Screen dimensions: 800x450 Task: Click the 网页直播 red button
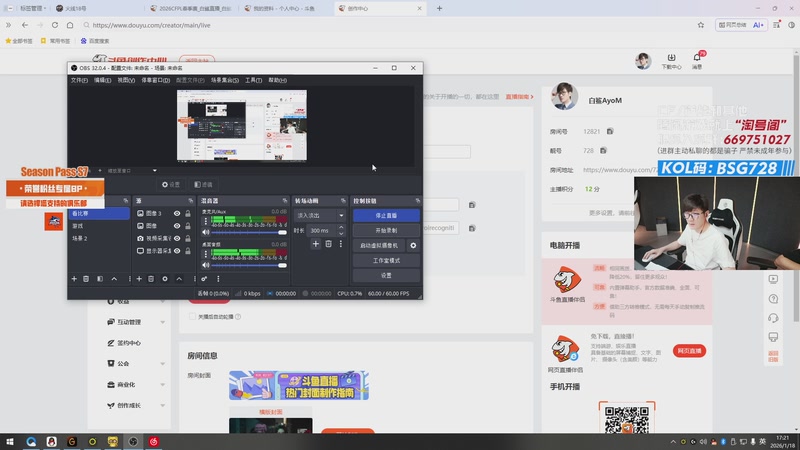(689, 351)
